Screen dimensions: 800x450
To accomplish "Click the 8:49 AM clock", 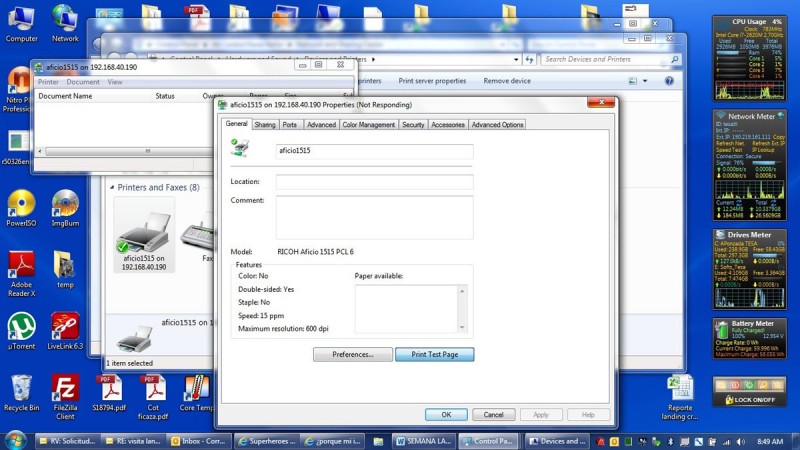I will coord(770,441).
